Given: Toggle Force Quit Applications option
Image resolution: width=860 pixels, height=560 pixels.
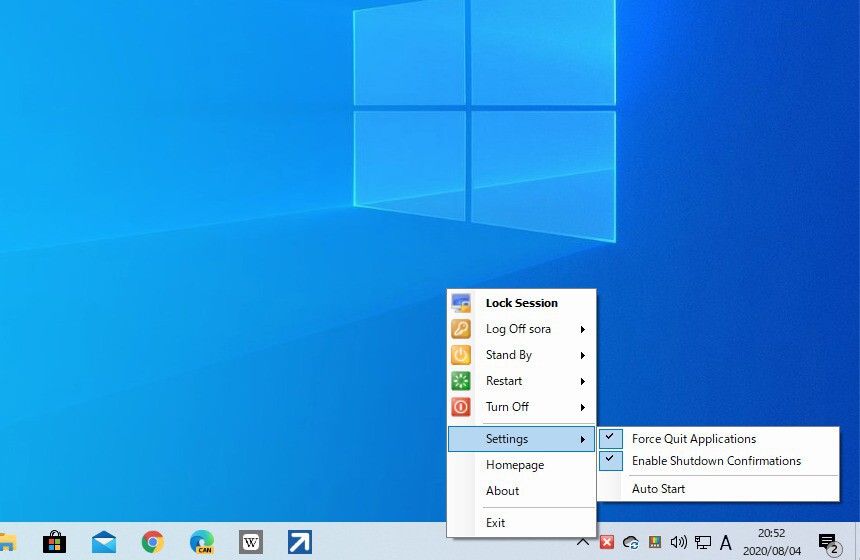Looking at the screenshot, I should point(694,439).
